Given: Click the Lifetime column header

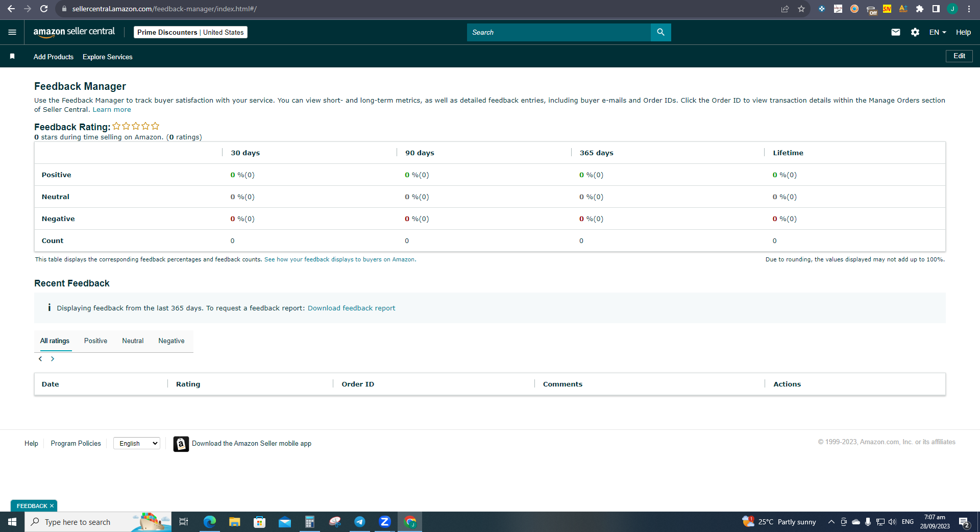Looking at the screenshot, I should (788, 153).
